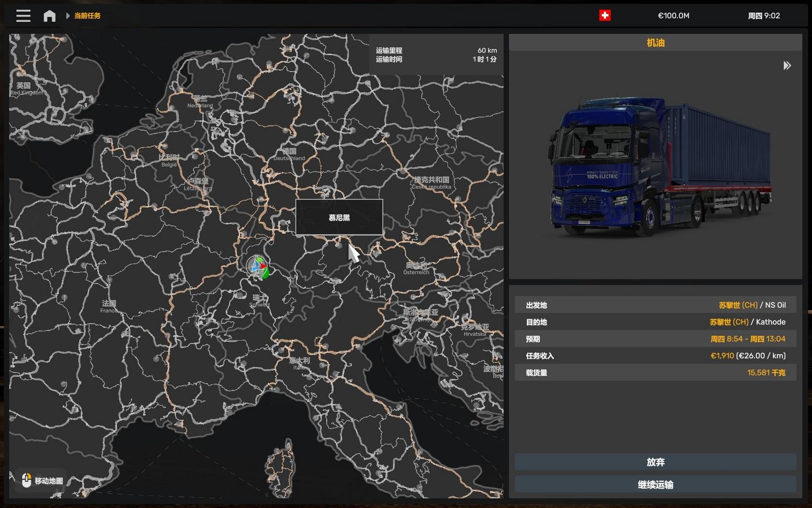Screen dimensions: 812x508
Task: Click the Switzerland flag icon
Action: [x=605, y=15]
